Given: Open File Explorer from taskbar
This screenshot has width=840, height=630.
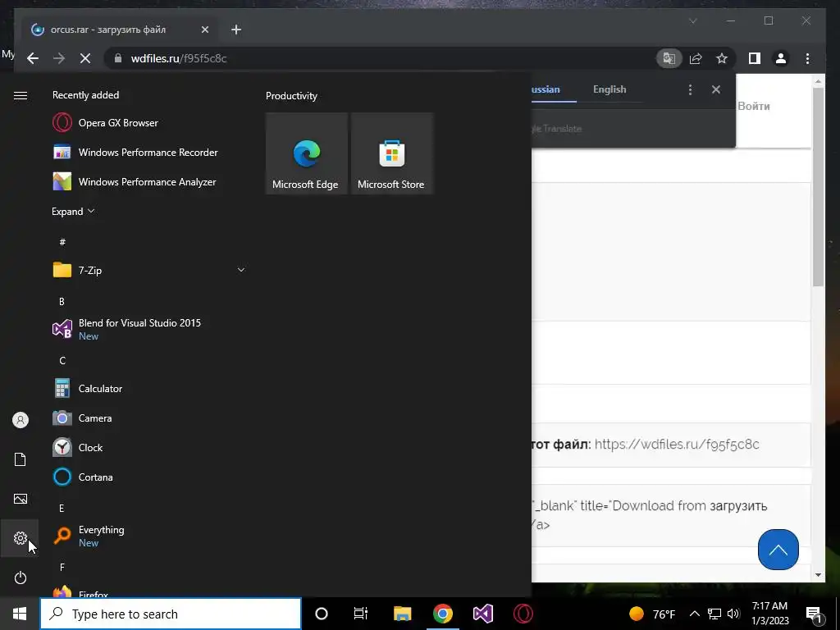Looking at the screenshot, I should coord(402,614).
